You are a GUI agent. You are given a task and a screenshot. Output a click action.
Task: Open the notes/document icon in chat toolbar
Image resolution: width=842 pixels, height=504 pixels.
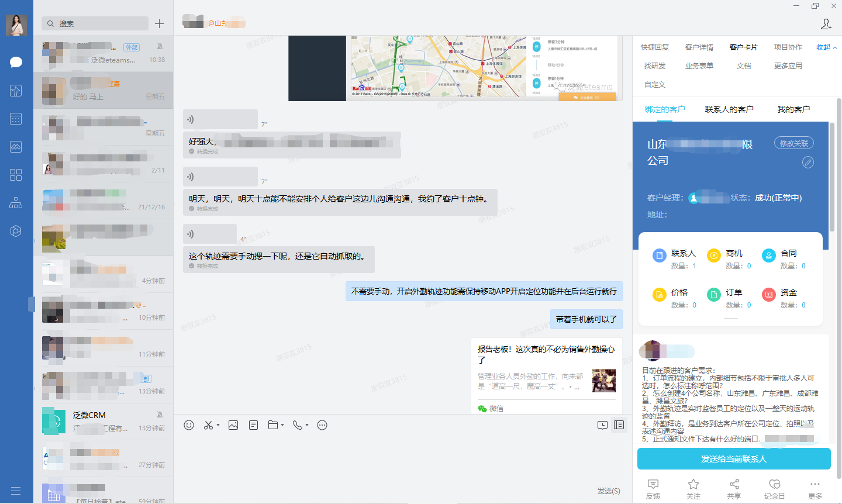click(253, 425)
